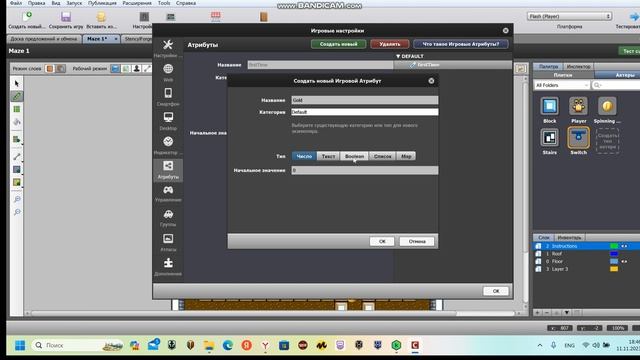Open the Tools menu

click(x=164, y=3)
